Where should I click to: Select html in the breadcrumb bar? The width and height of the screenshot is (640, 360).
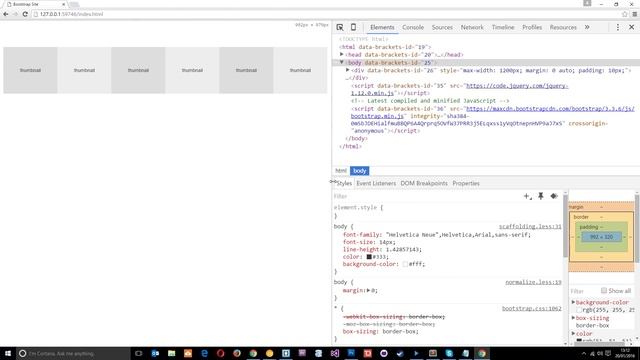tap(341, 171)
